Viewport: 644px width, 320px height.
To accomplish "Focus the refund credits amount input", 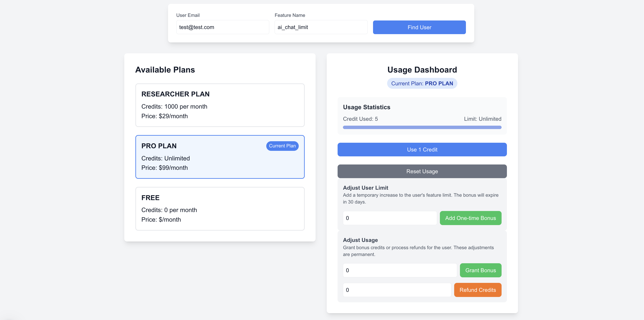I will coord(397,290).
